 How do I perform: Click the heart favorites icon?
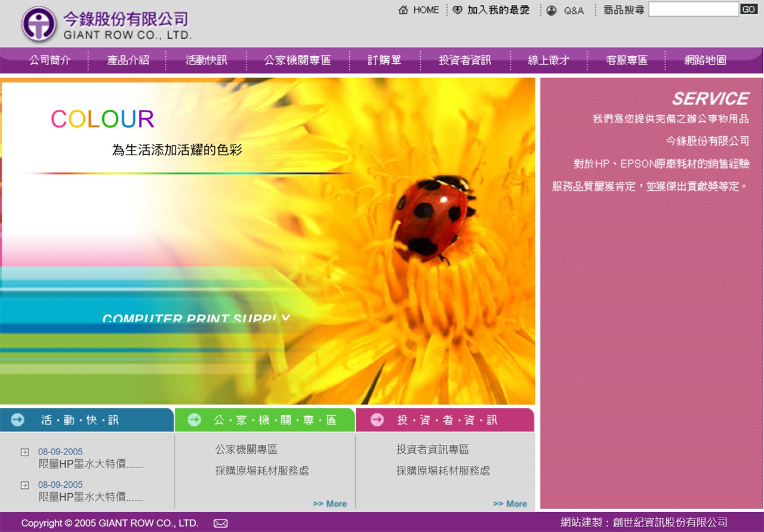tap(458, 10)
